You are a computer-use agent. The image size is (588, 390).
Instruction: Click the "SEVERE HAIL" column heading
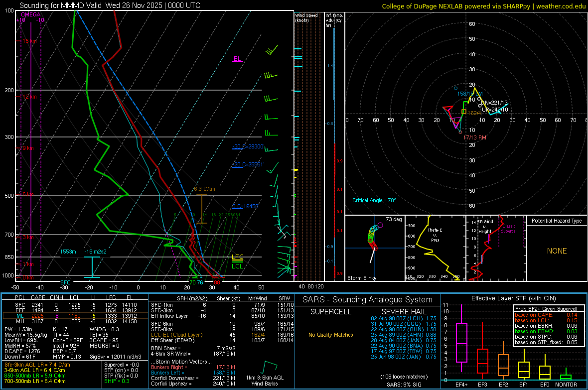pyautogui.click(x=403, y=312)
